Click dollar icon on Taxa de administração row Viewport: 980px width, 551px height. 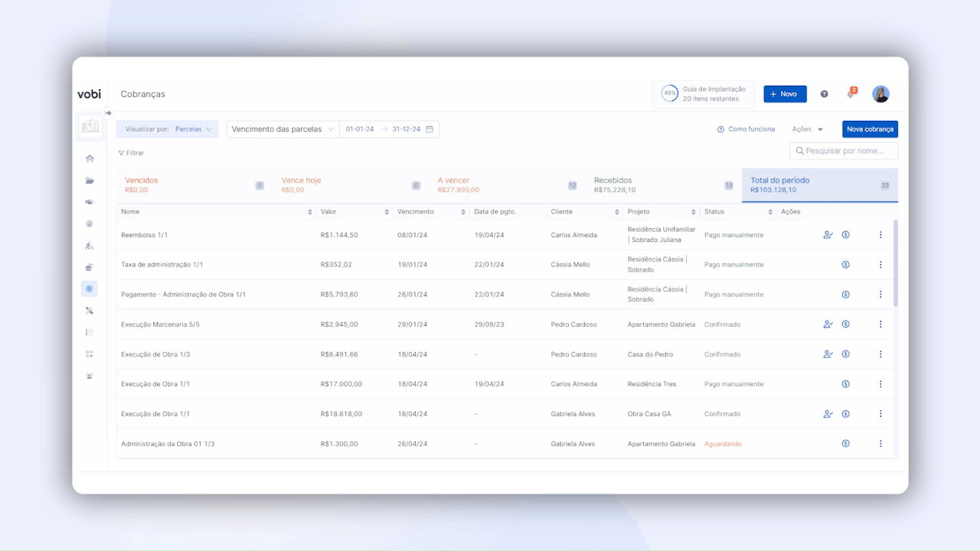846,265
